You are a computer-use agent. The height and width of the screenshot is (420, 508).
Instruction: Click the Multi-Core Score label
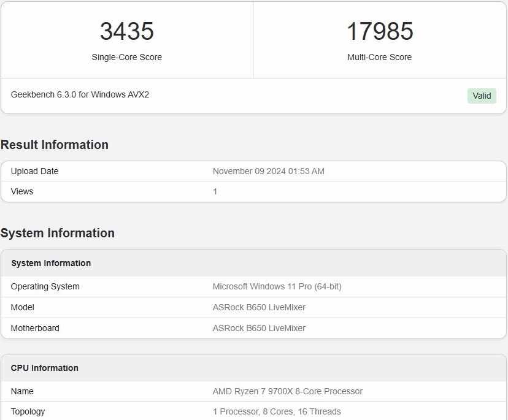[379, 57]
